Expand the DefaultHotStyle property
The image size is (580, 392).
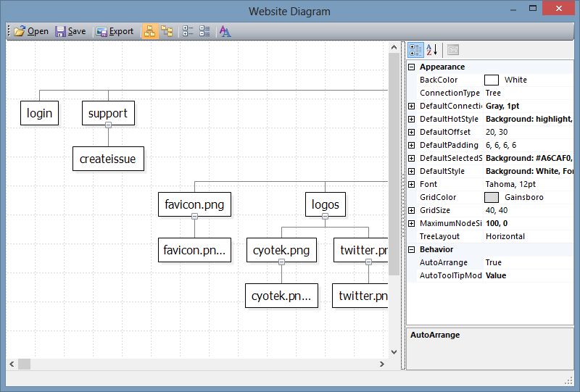pyautogui.click(x=411, y=119)
